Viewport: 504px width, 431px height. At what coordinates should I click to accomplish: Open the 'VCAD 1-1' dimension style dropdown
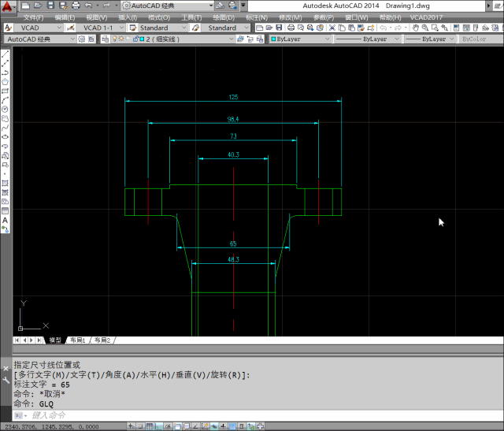point(100,28)
